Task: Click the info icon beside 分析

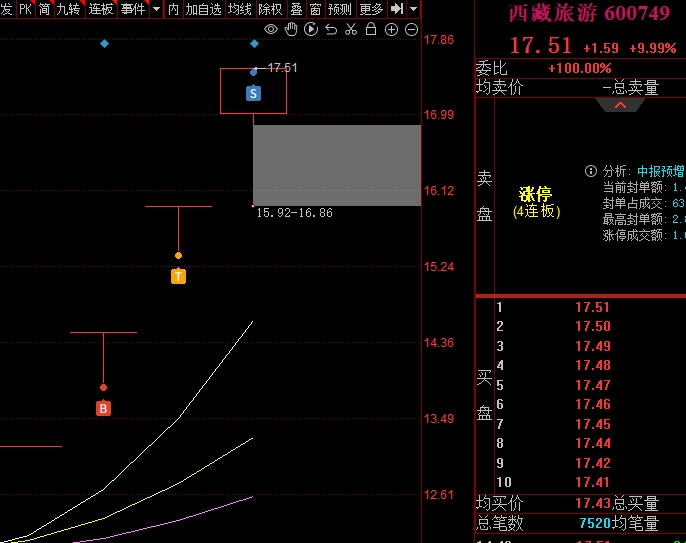Action: click(591, 171)
